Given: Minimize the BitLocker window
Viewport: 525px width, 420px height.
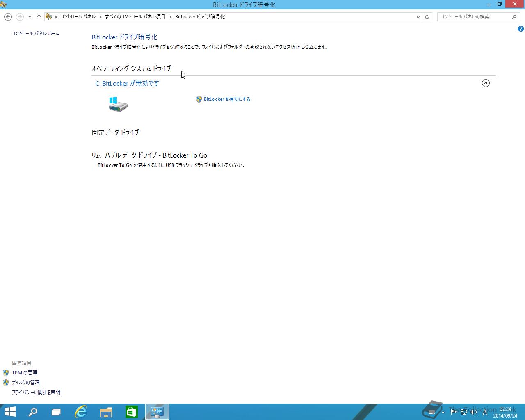Looking at the screenshot, I should coord(489,4).
